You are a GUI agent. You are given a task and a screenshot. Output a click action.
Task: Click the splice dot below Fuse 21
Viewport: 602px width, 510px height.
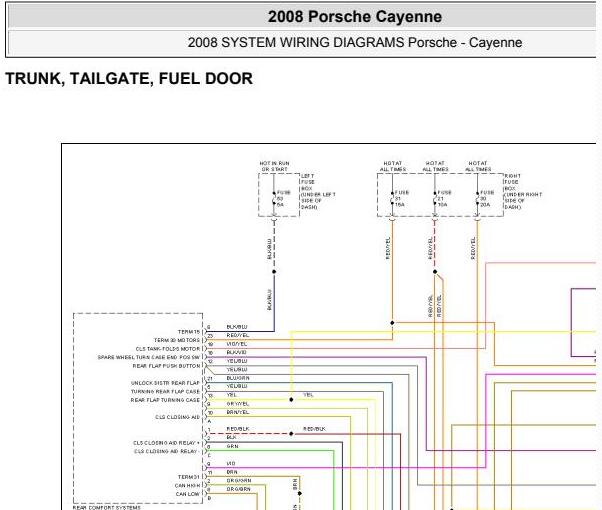coord(435,272)
